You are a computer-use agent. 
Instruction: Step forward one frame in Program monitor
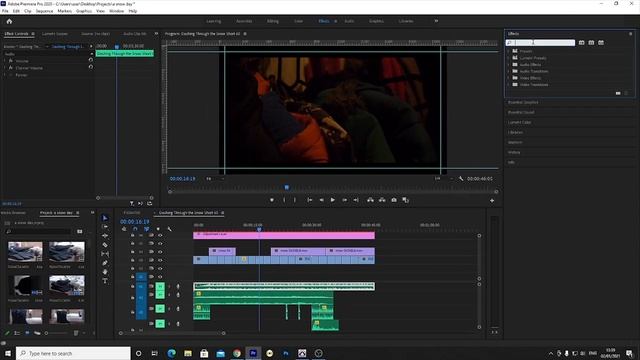344,200
